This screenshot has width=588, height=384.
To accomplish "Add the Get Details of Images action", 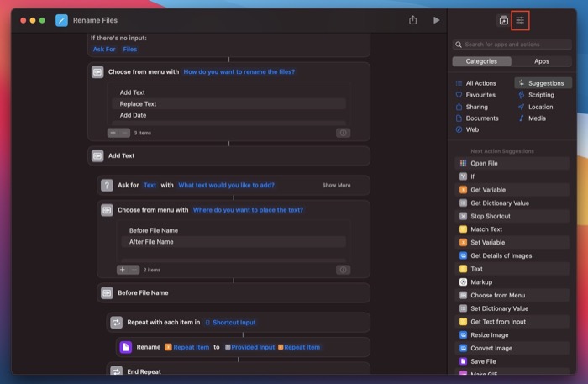I will pos(512,255).
